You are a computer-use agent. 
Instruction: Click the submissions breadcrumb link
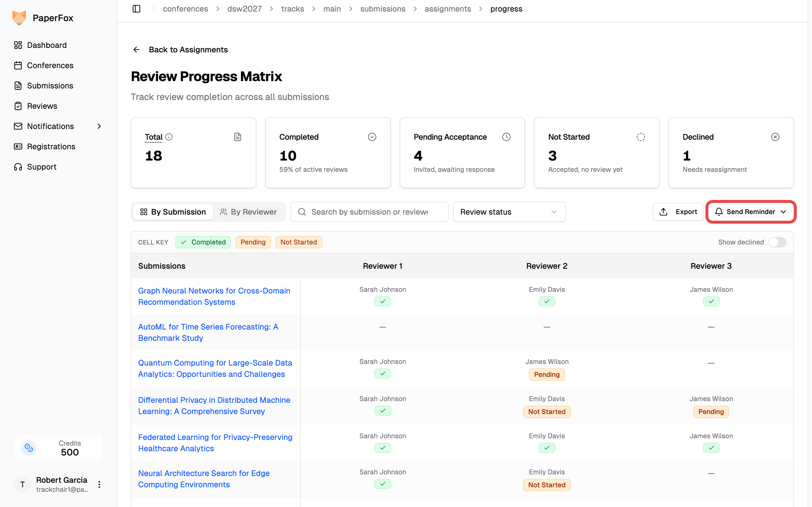(x=383, y=9)
